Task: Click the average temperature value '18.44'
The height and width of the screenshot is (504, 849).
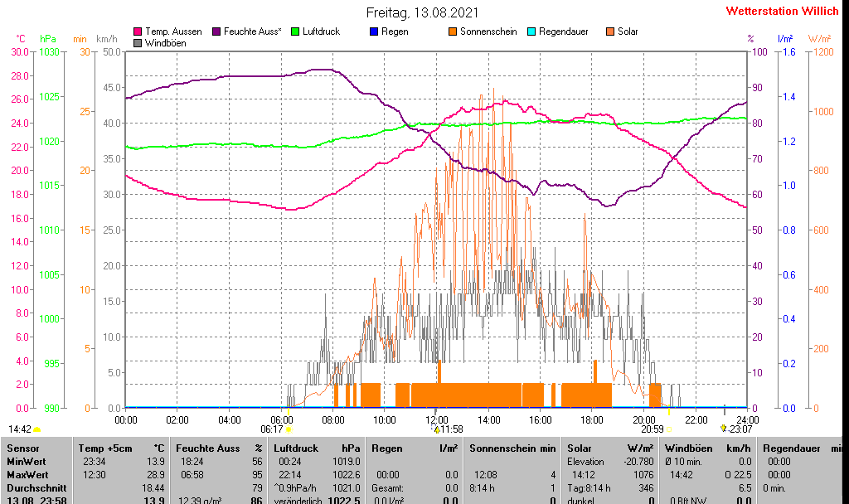Action: pos(153,487)
